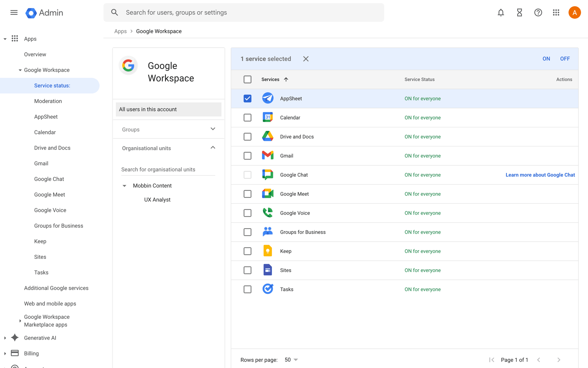Select the UX Analyst organisational unit
The width and height of the screenshot is (588, 368).
[157, 200]
